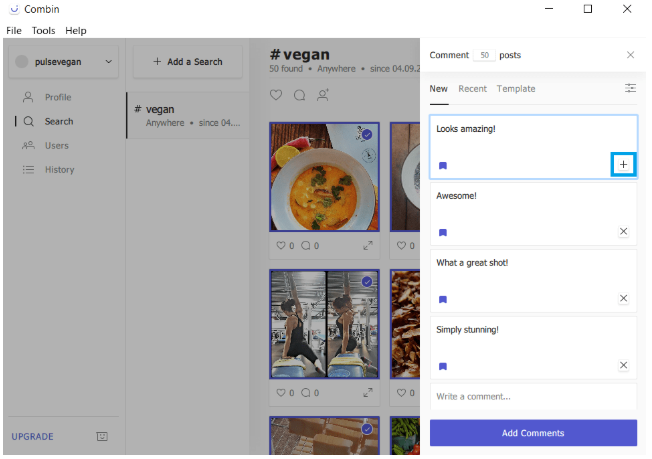Open the Tools menu
Screen dimensions: 652x459
(43, 31)
